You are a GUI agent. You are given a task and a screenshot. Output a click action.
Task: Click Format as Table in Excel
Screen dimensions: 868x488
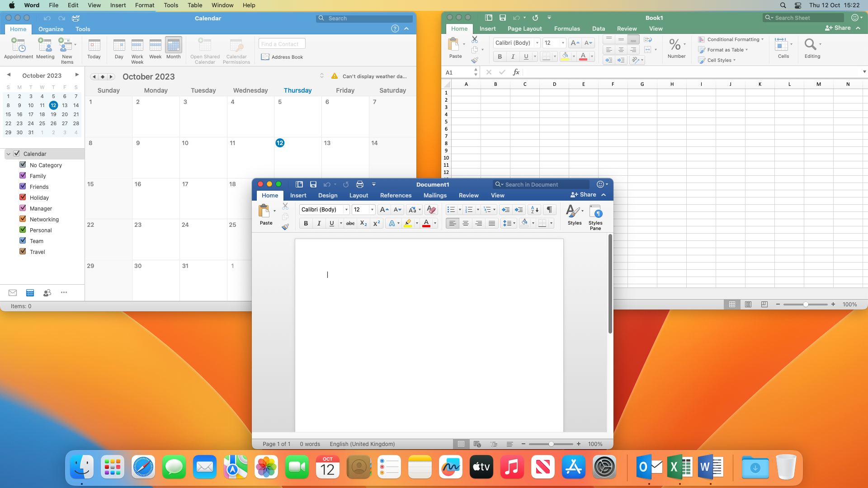(x=723, y=50)
